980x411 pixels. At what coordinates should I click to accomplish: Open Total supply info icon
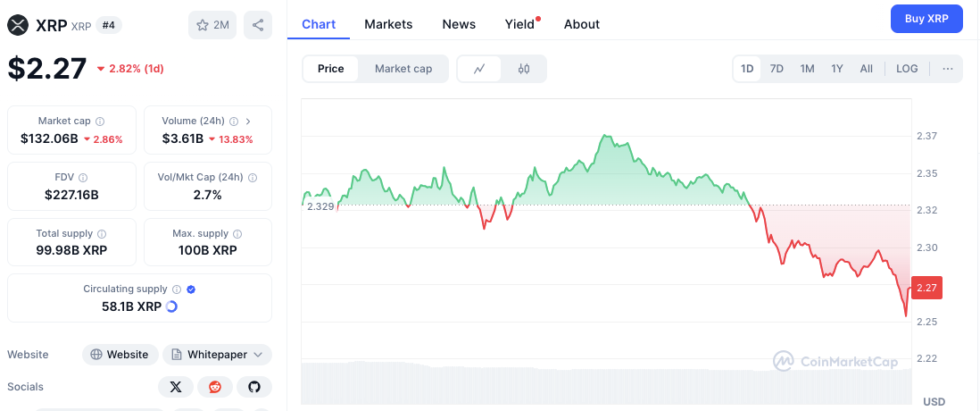click(x=102, y=234)
